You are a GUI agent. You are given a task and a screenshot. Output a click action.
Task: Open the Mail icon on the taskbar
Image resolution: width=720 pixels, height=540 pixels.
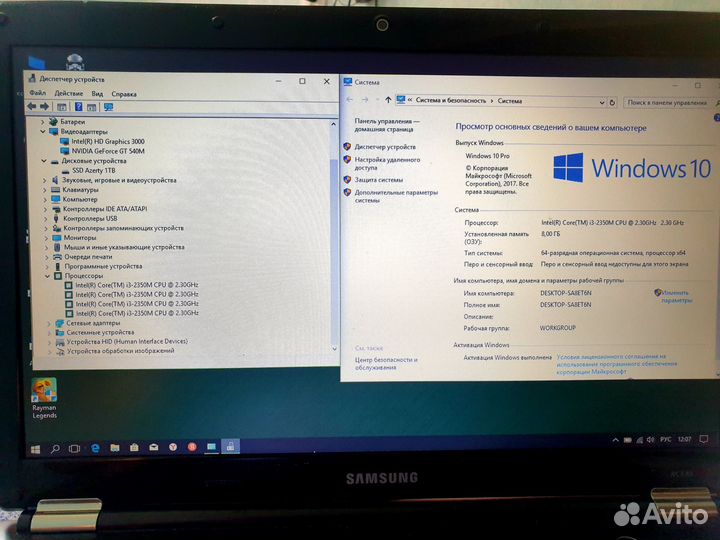pos(154,447)
